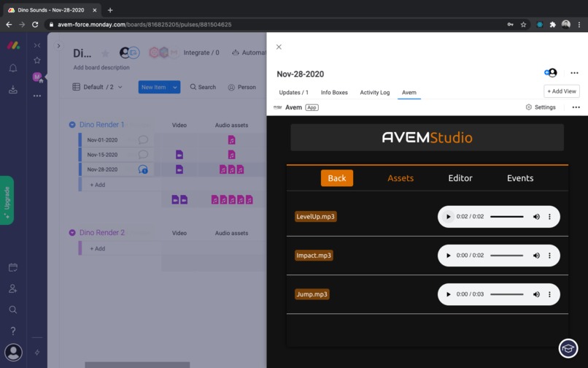Click the New Item button

[154, 87]
